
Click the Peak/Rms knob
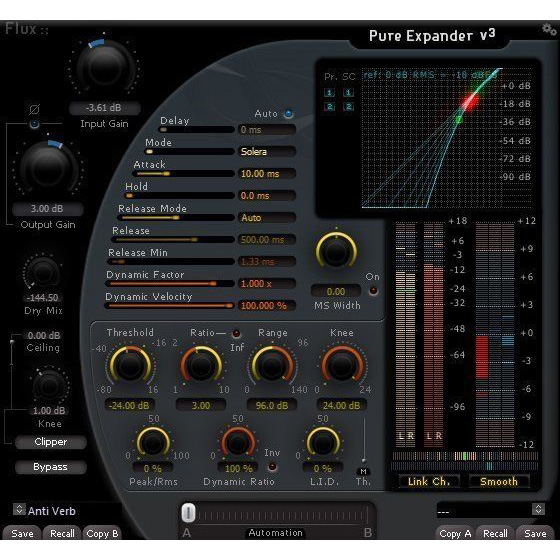click(153, 443)
